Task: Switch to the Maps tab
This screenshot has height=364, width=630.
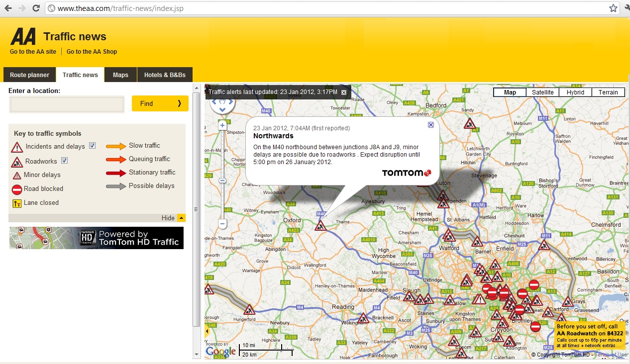Action: click(120, 75)
